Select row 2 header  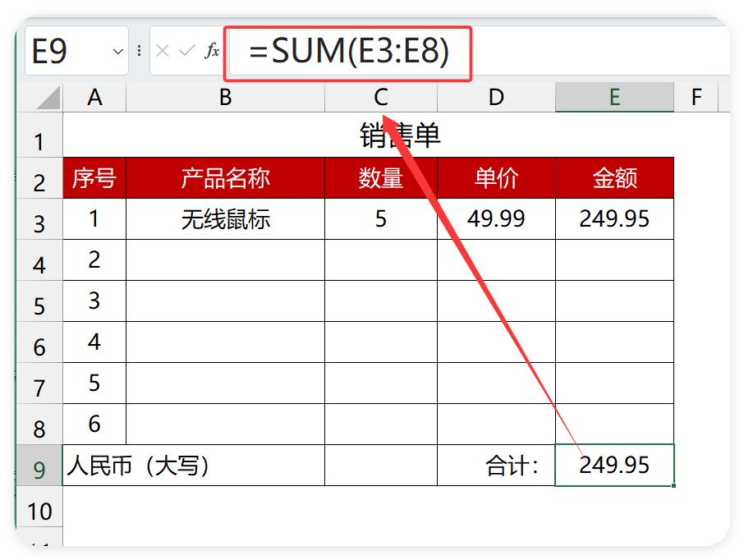[39, 178]
